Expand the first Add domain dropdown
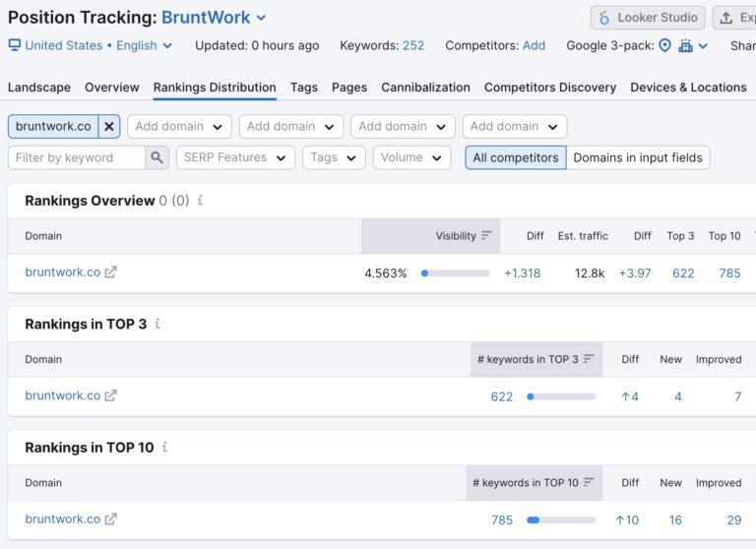The image size is (756, 549). 179,126
